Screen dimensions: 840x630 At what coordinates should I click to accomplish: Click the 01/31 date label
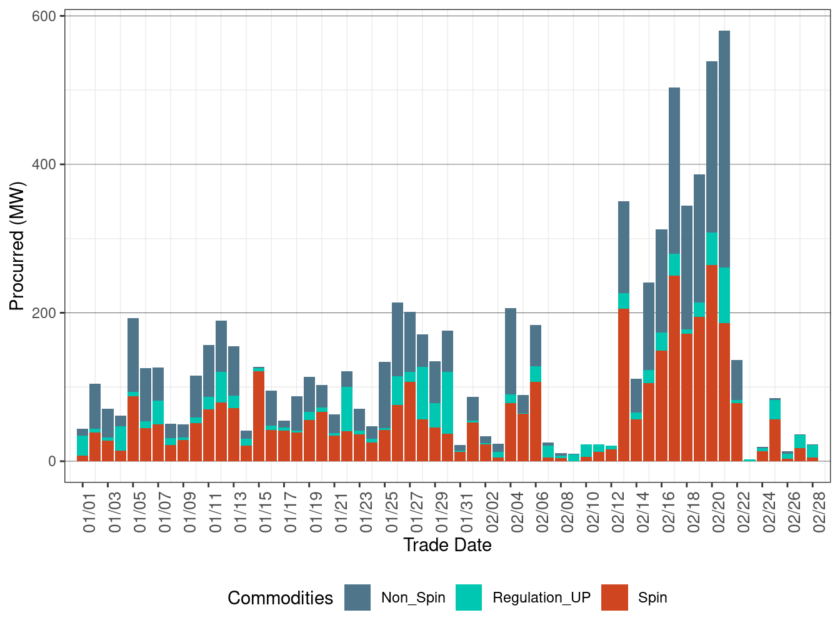tap(467, 512)
